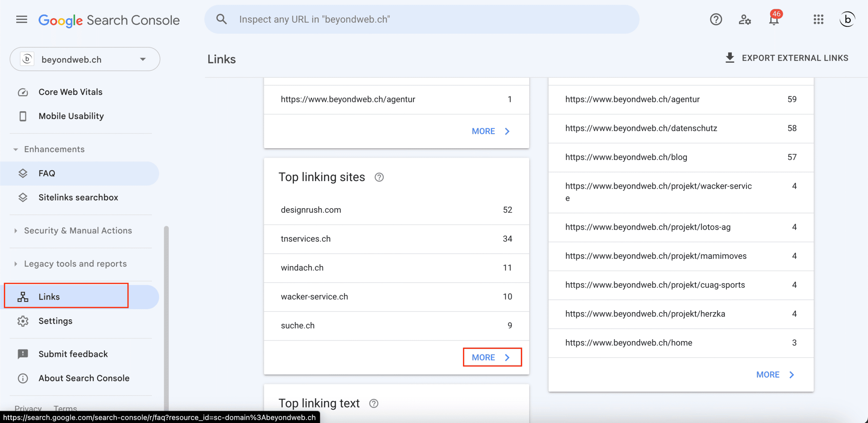
Task: Click MORE under Top linking sites
Action: tap(492, 357)
